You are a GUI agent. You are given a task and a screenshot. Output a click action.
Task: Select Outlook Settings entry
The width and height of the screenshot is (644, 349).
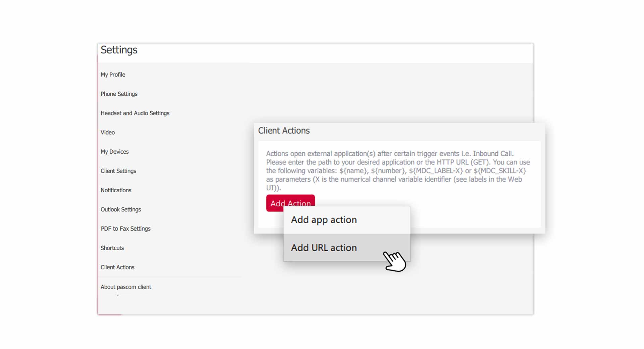coord(121,209)
